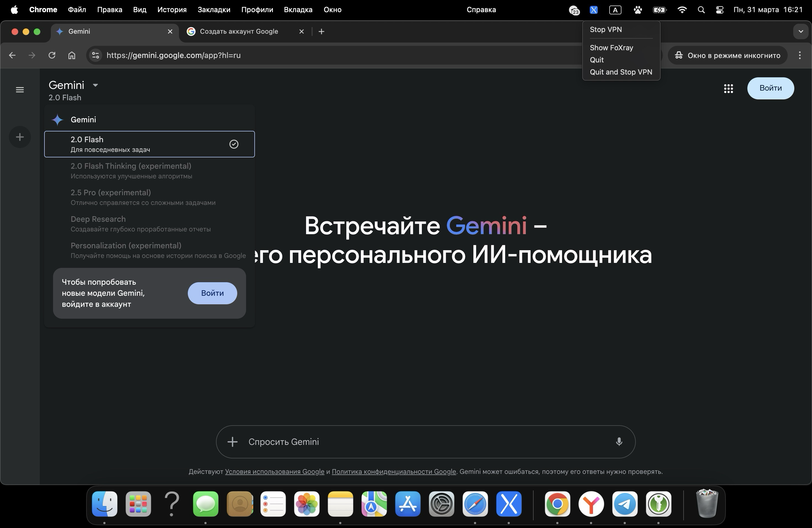Open Политика конфиденциальности Google link
The image size is (812, 528).
(x=394, y=472)
